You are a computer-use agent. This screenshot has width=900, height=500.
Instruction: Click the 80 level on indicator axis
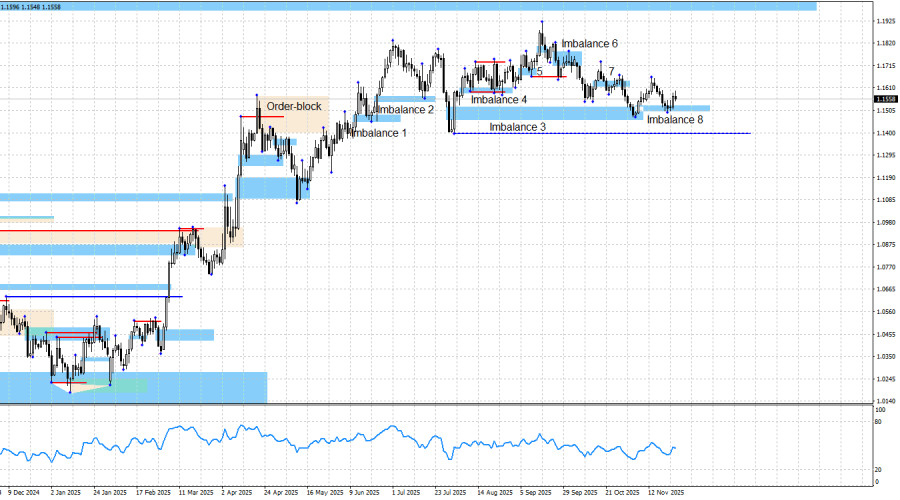pos(878,422)
